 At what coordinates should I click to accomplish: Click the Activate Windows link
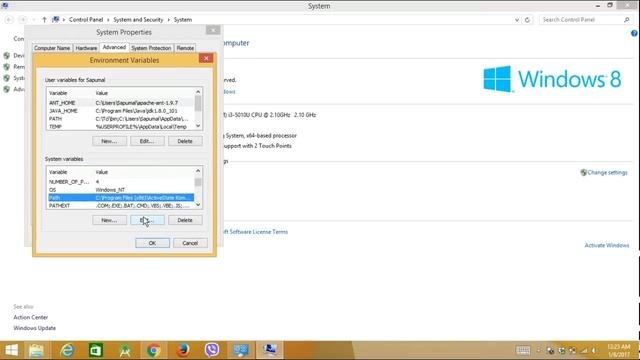[x=607, y=245]
